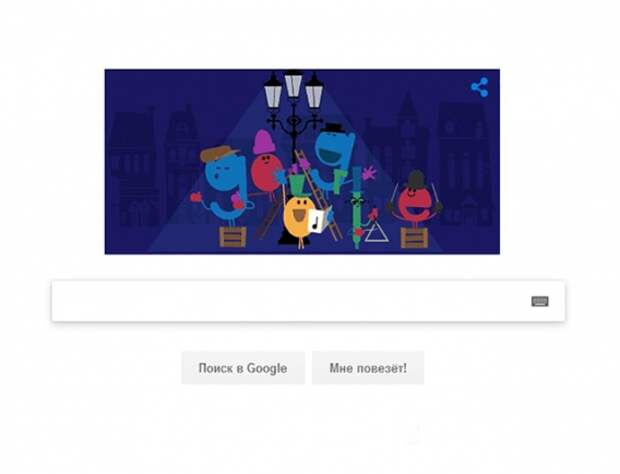Click the green mustached pencil character
The image size is (620, 474).
357,208
